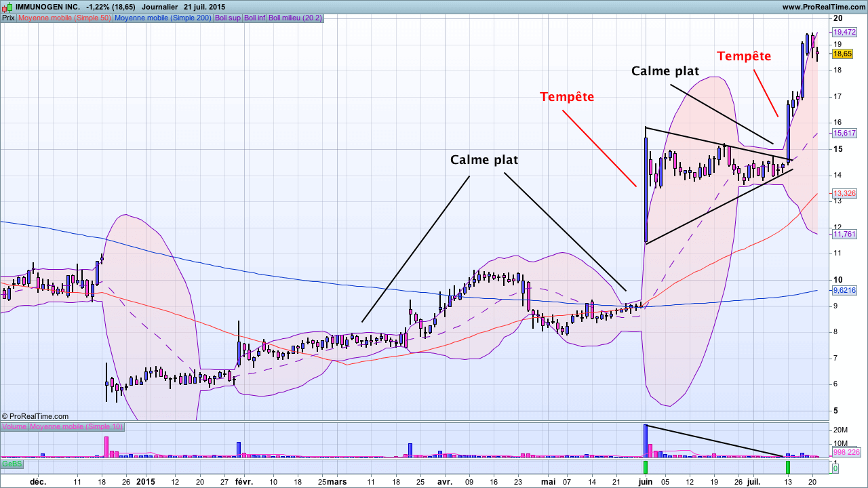Click the tallest blue volume bar in June

click(646, 441)
